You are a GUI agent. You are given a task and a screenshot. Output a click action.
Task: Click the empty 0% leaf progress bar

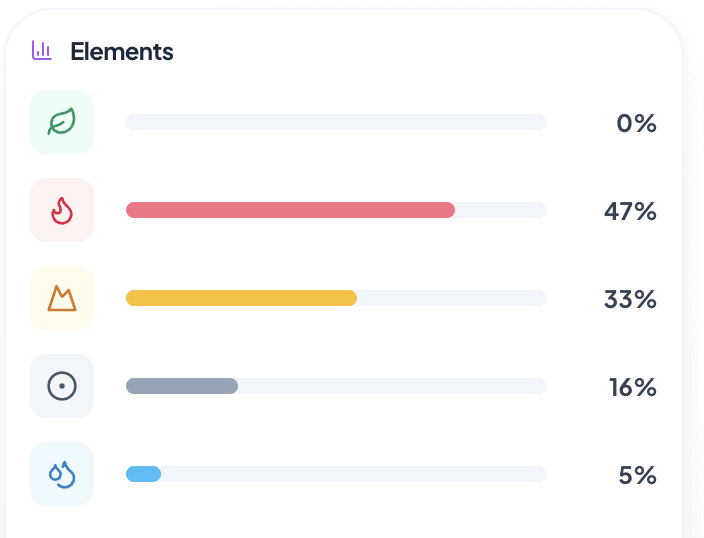(336, 122)
